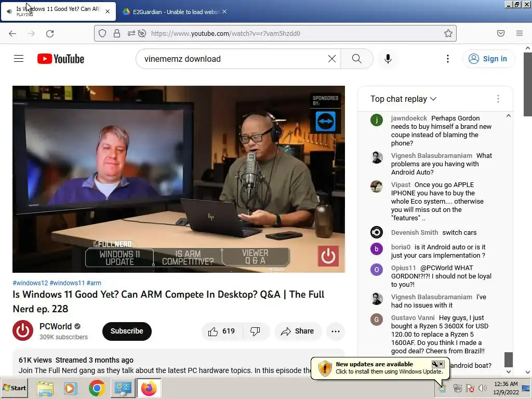
Task: Open Google Chrome from the taskbar
Action: [97, 388]
